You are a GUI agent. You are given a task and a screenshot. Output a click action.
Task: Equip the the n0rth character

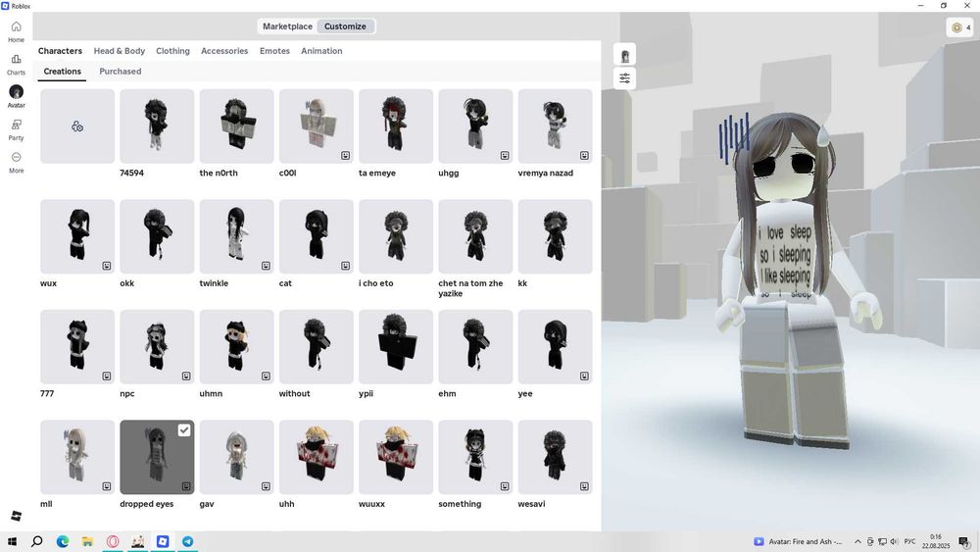point(237,126)
